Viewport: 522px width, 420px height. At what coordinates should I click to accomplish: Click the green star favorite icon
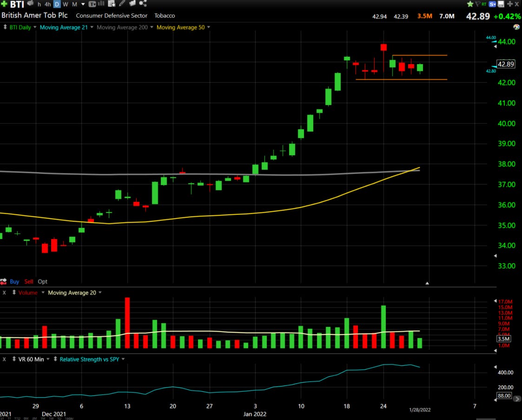470,4
